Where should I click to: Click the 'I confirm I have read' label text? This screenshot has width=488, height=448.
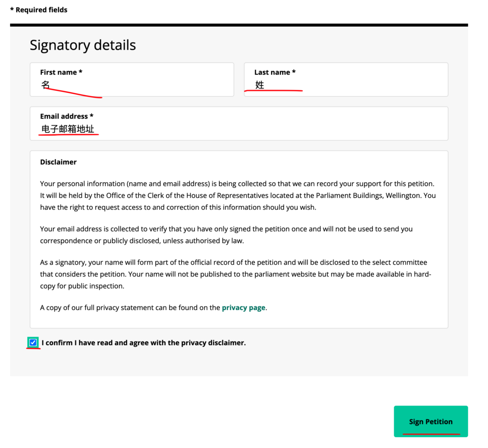click(x=143, y=343)
